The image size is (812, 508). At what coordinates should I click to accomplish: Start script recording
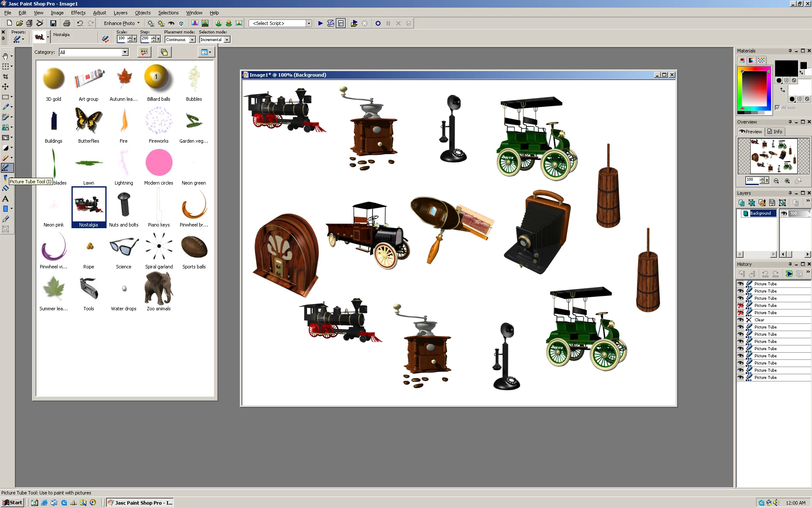378,23
